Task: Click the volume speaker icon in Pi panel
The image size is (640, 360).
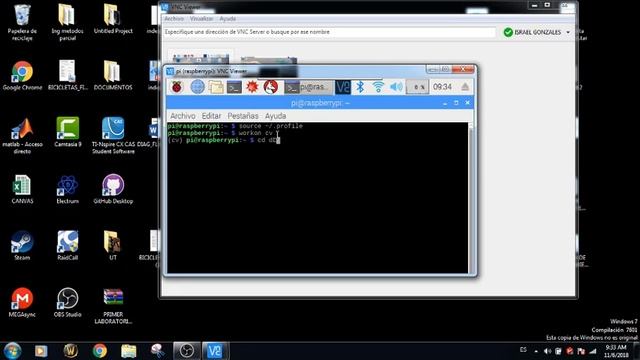Action: click(x=396, y=87)
